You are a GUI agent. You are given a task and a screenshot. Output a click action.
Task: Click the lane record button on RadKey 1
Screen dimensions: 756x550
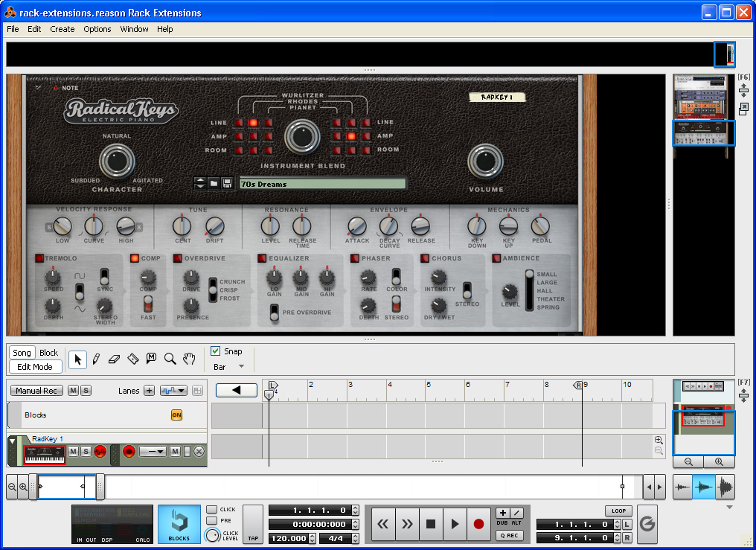pos(129,452)
